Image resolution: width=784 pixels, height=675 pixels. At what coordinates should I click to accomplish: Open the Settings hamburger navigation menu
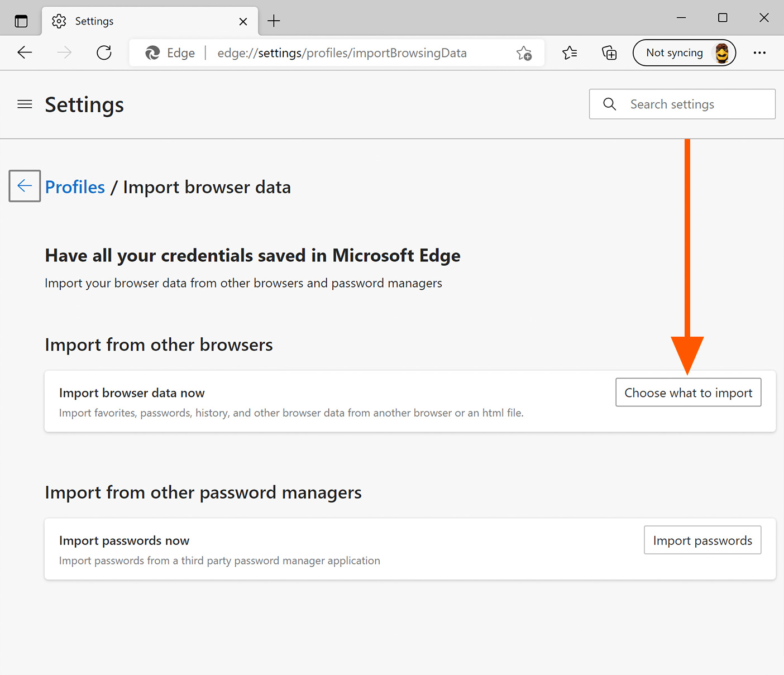coord(25,104)
